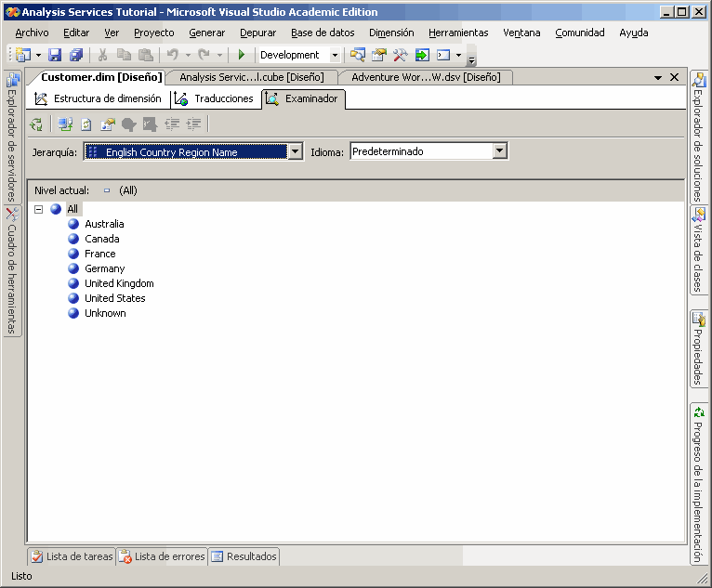Viewport: 712px width, 588px height.
Task: Open the Ayuda menu
Action: point(633,33)
